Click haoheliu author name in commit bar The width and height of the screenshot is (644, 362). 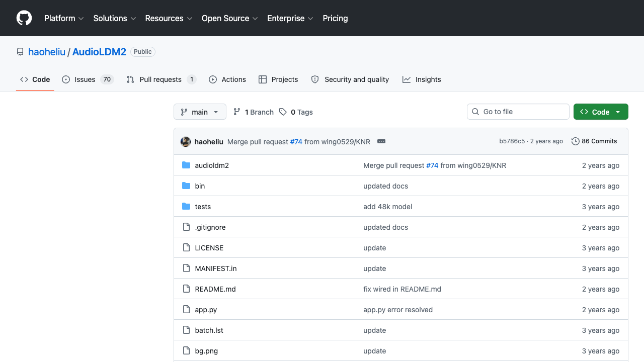209,142
